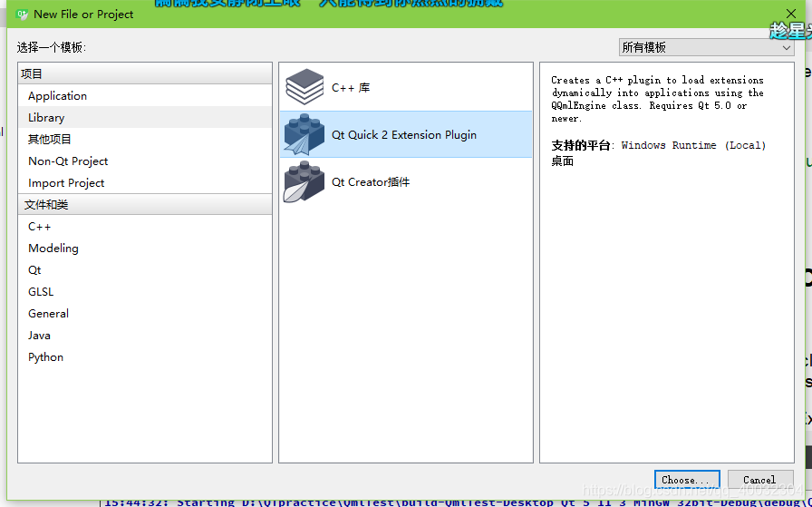Close the New File or Project dialog
The image size is (812, 507).
click(x=791, y=14)
